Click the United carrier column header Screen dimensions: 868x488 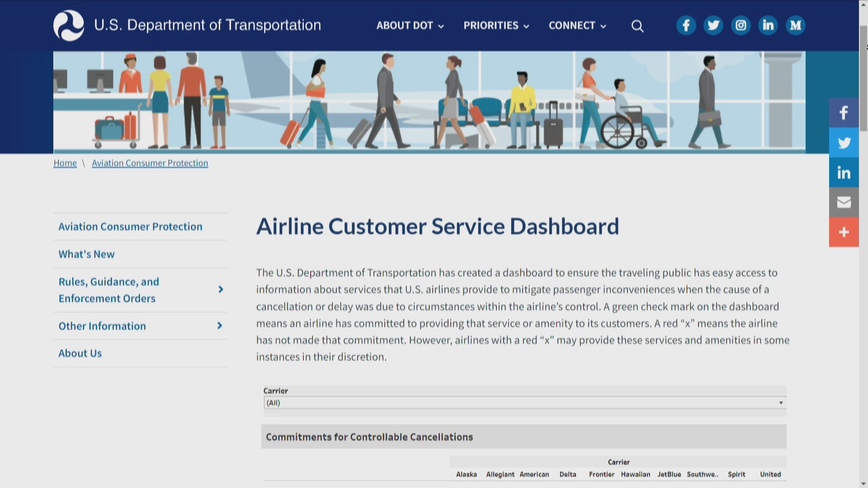(770, 474)
